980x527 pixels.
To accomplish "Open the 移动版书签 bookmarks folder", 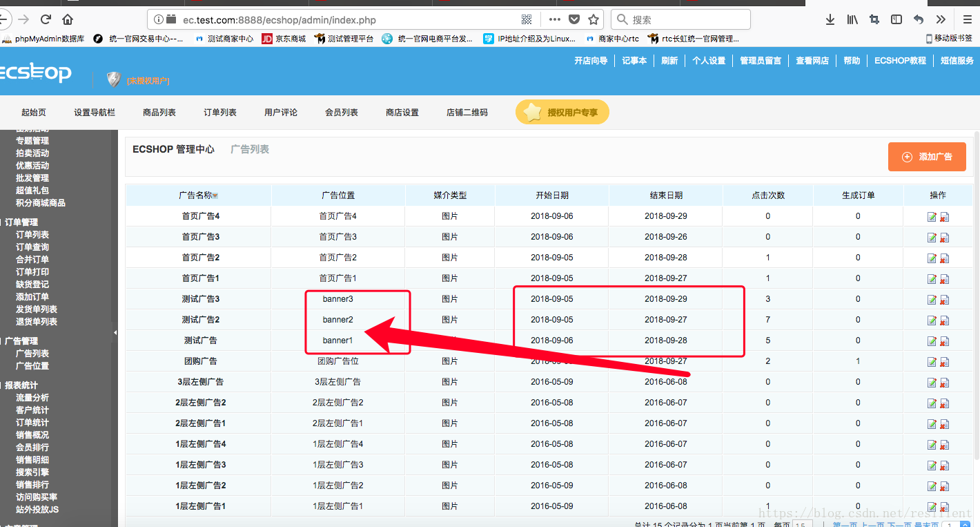I will [x=949, y=39].
